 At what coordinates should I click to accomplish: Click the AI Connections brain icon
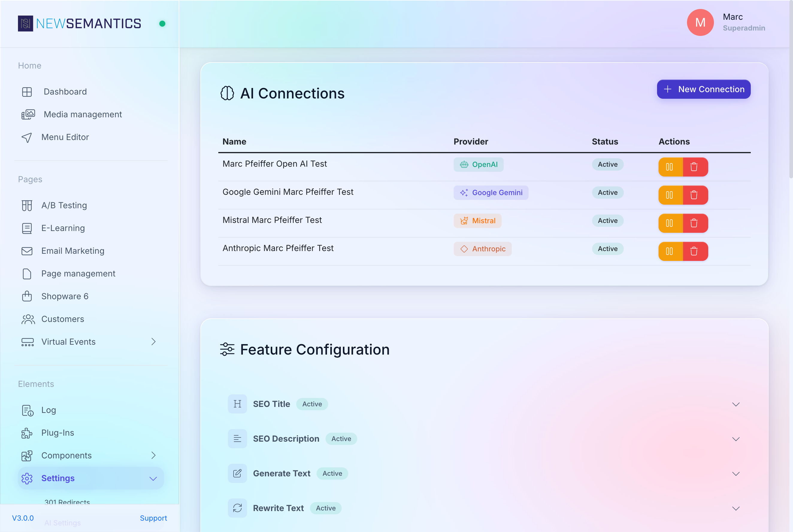tap(227, 93)
